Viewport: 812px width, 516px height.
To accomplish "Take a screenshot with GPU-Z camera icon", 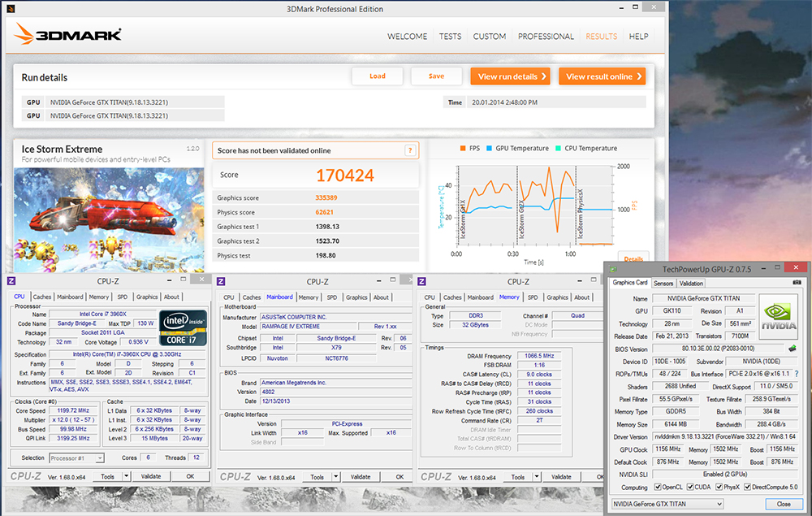I will [797, 282].
